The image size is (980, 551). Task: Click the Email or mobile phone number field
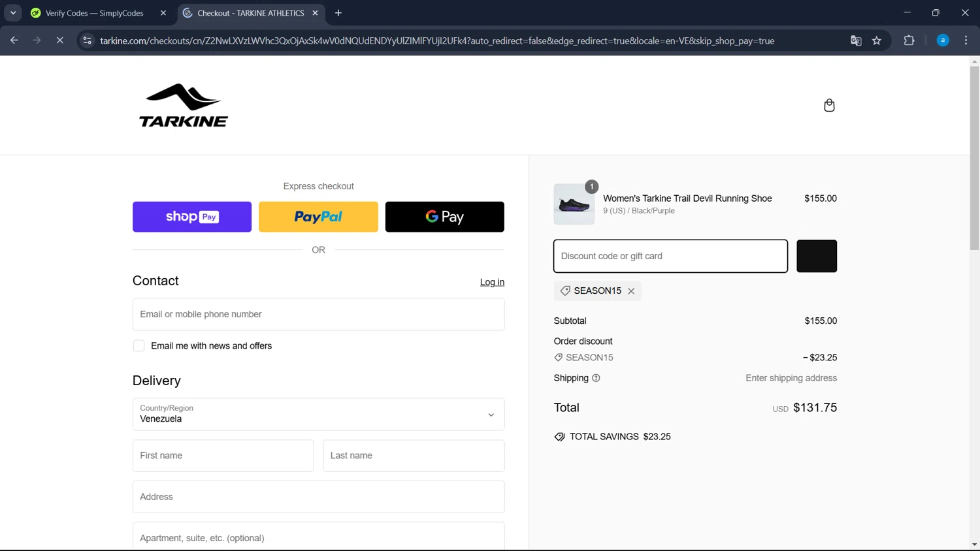click(318, 314)
